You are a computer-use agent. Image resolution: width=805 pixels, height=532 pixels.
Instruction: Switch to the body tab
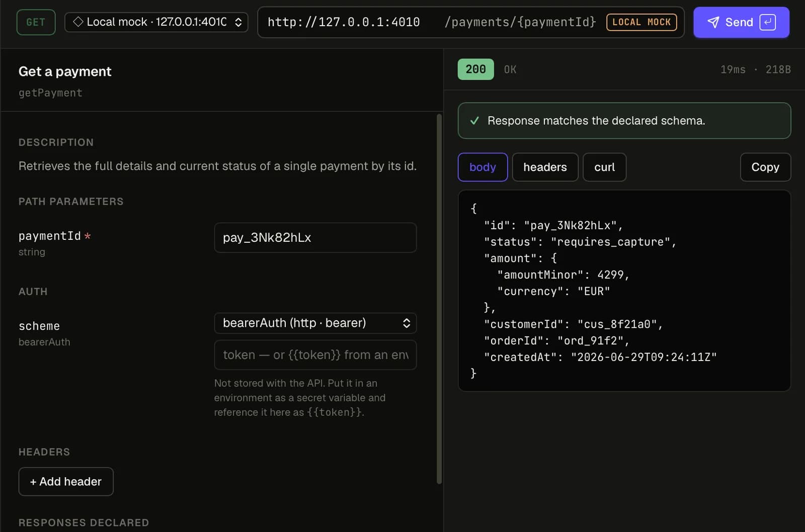(482, 167)
